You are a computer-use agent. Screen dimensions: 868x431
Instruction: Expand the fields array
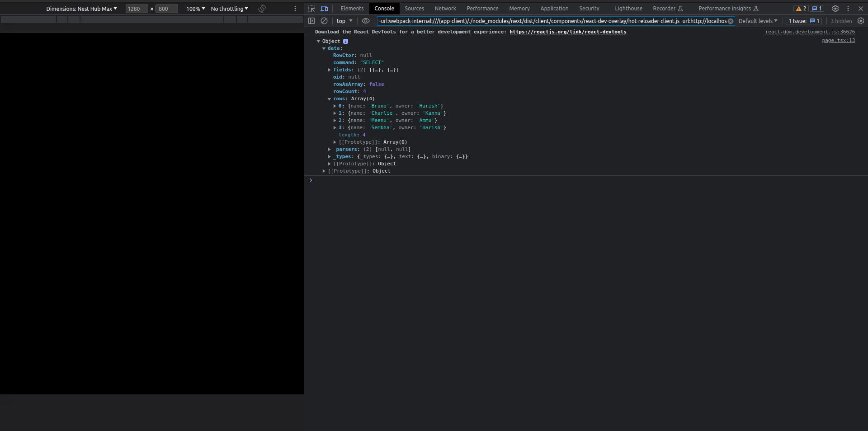click(x=329, y=70)
